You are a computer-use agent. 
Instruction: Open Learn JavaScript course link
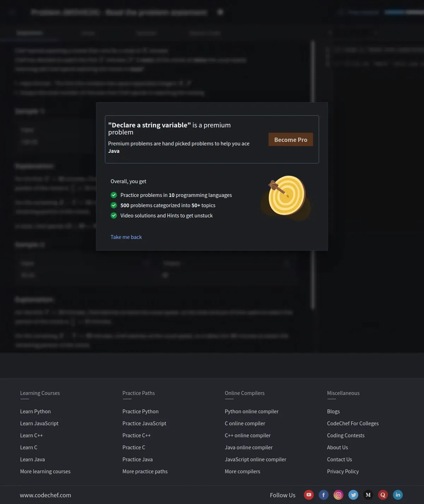pyautogui.click(x=39, y=423)
